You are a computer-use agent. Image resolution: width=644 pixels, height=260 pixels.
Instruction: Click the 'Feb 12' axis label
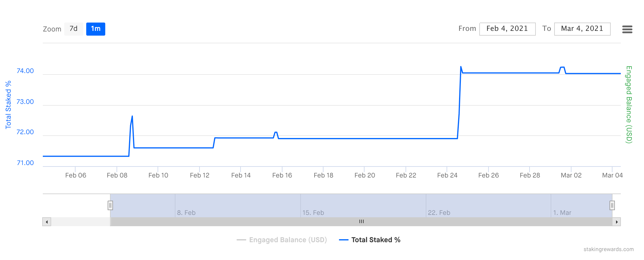tap(200, 175)
